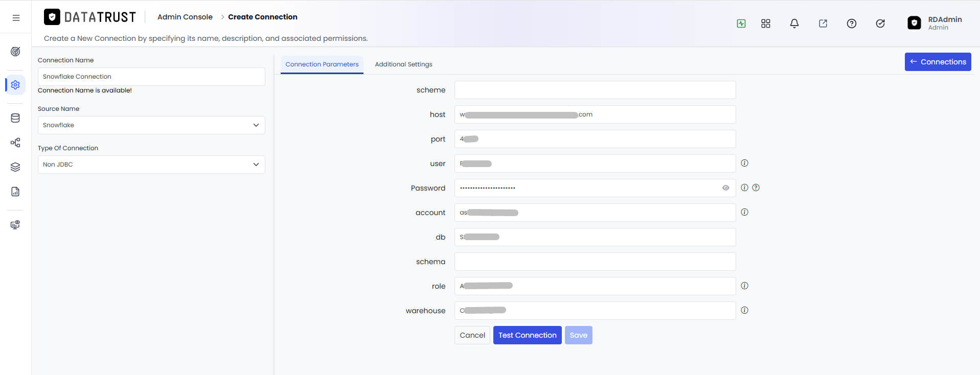Show info for the role field
This screenshot has height=375, width=980.
click(745, 286)
